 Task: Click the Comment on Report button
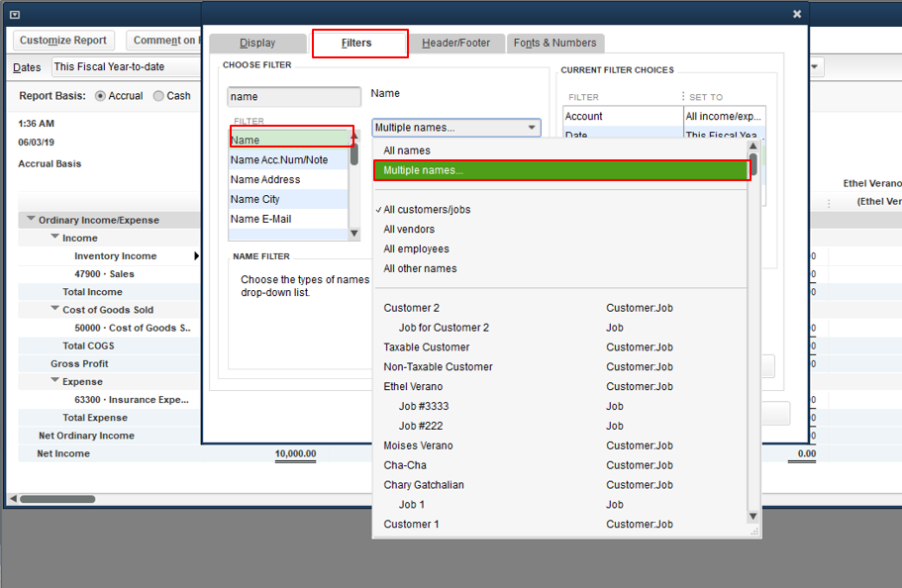pyautogui.click(x=164, y=41)
